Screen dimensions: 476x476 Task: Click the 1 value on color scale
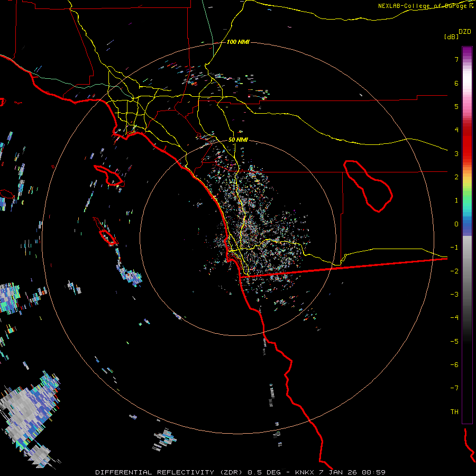point(456,200)
